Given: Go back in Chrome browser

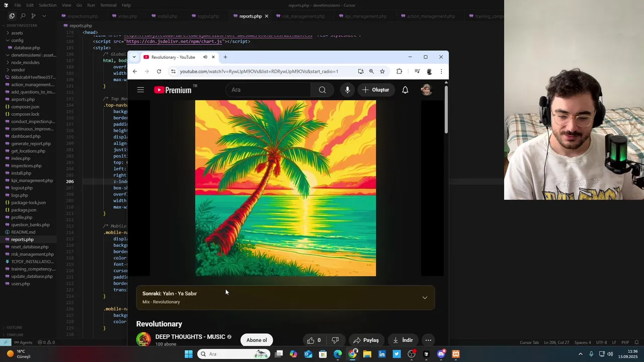Looking at the screenshot, I should 135,71.
